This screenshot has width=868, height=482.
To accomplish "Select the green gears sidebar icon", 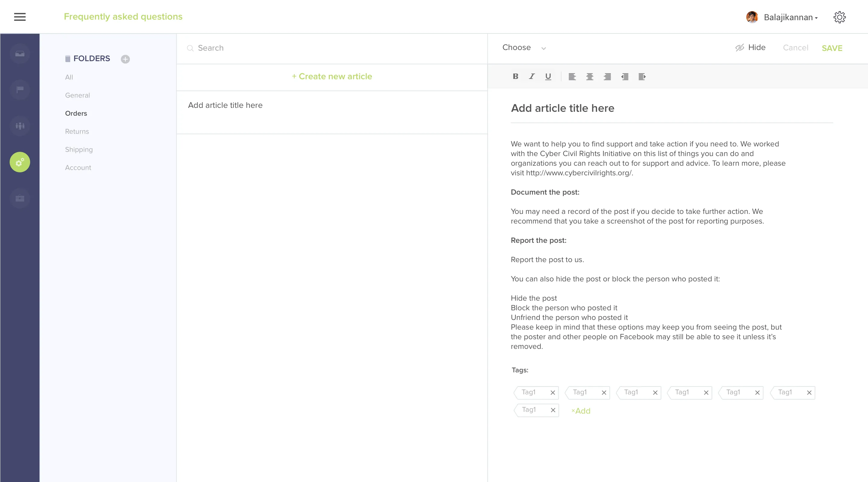I will tap(20, 162).
